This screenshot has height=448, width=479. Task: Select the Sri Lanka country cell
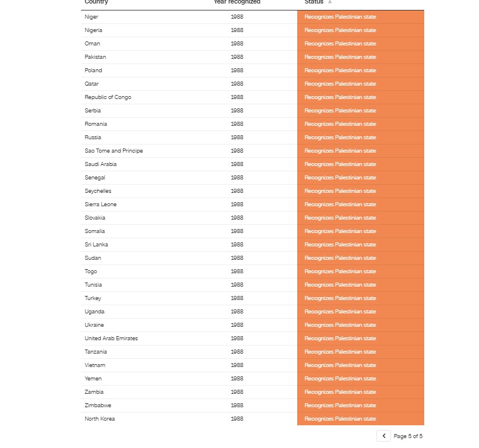[x=96, y=245]
